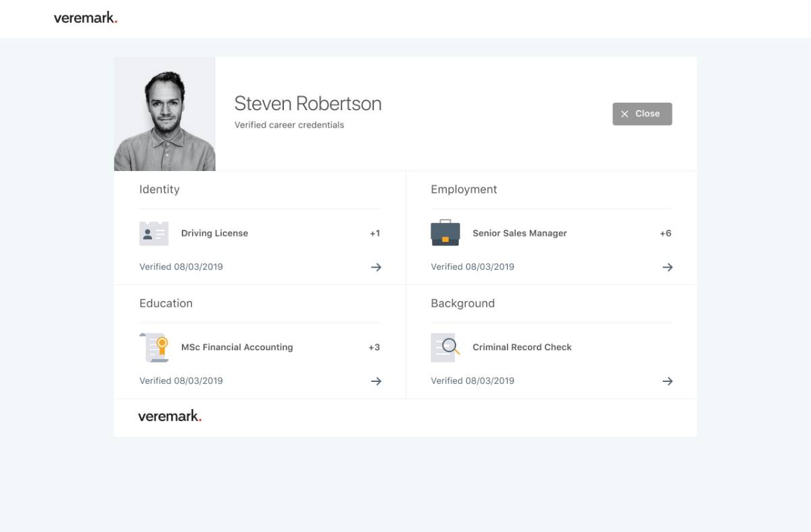The image size is (811, 532).
Task: Show the +3 additional education records
Action: click(x=374, y=347)
